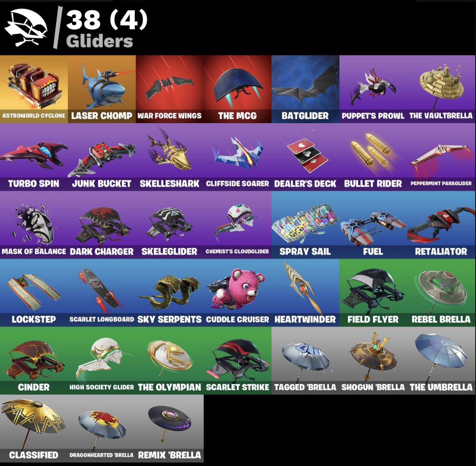The image size is (476, 466).
Task: Click the Laser Chomp shark glider
Action: tap(102, 89)
